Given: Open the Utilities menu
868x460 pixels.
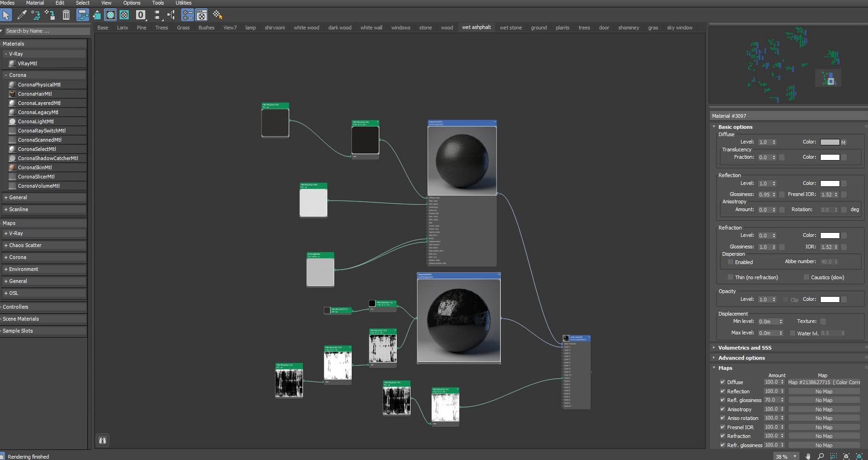Looking at the screenshot, I should (x=183, y=3).
